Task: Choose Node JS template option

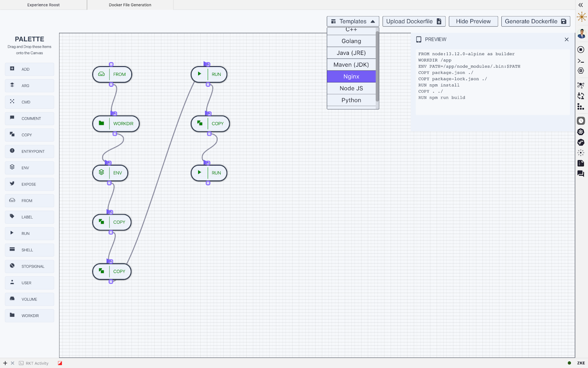Action: (x=351, y=88)
